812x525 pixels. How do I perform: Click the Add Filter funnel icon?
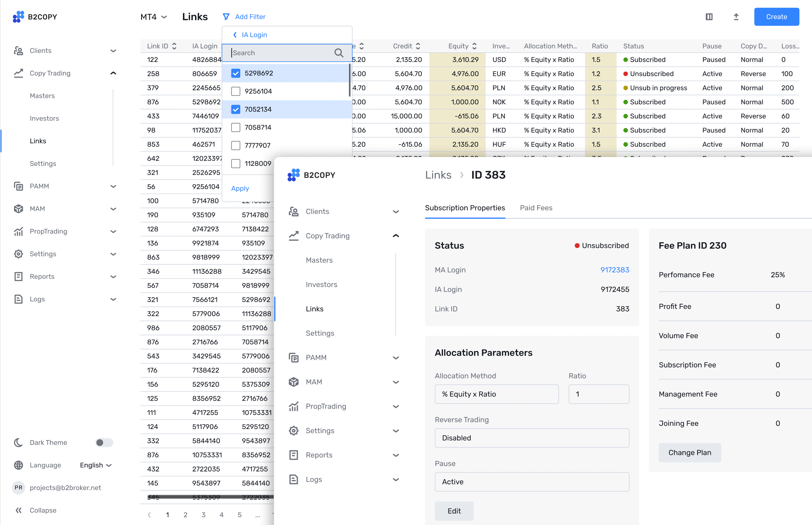click(x=226, y=17)
